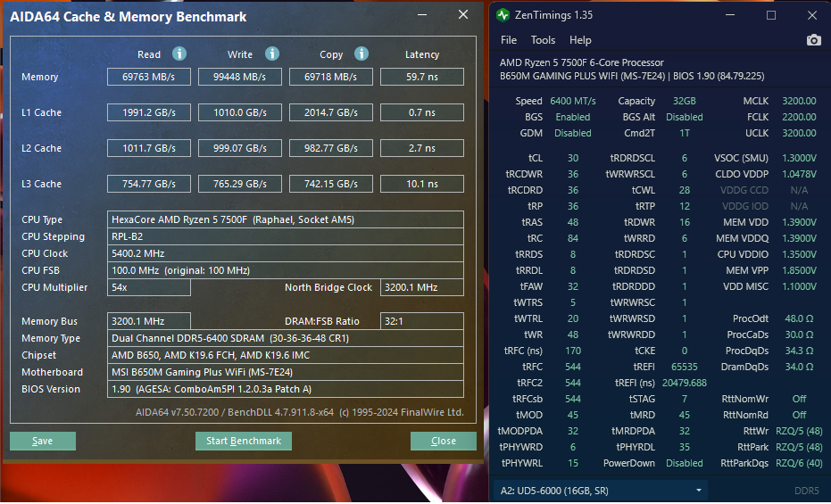Click tCL value 30
Image resolution: width=831 pixels, height=504 pixels.
(x=573, y=158)
